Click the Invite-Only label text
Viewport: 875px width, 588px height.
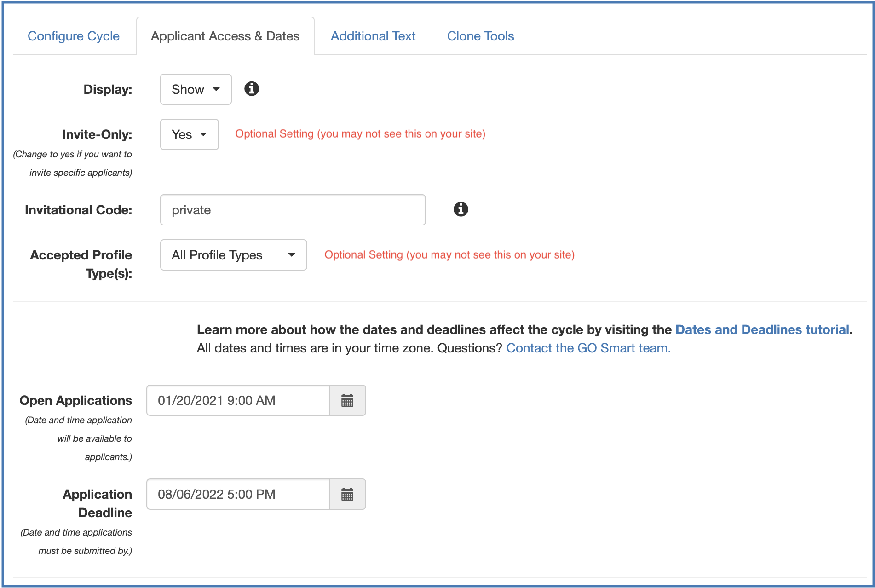coord(97,134)
